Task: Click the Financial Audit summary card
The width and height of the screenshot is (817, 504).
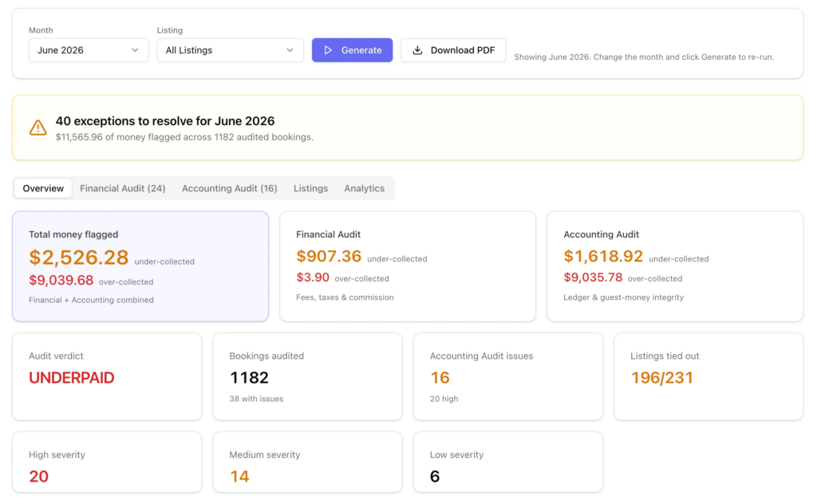Action: click(408, 266)
